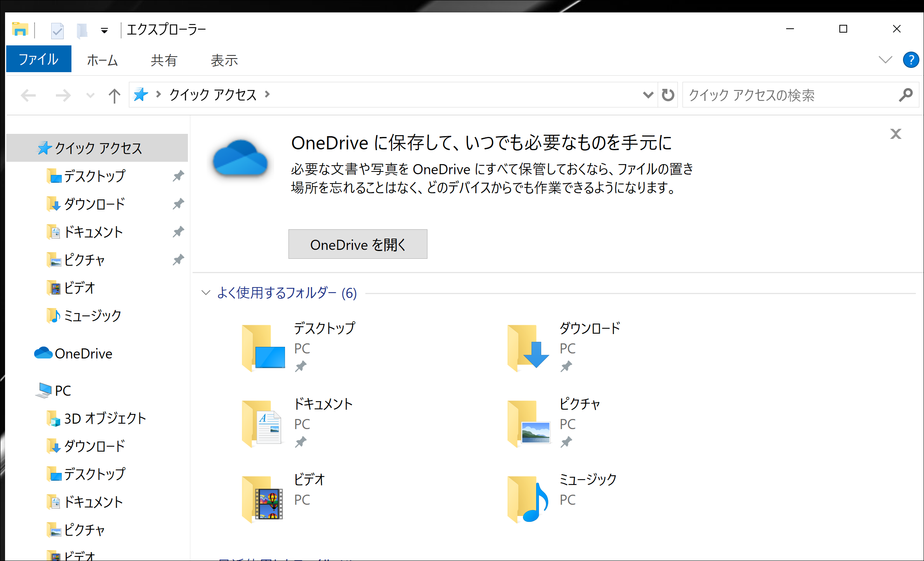Open Help via the blue question mark
The width and height of the screenshot is (924, 561).
click(910, 60)
